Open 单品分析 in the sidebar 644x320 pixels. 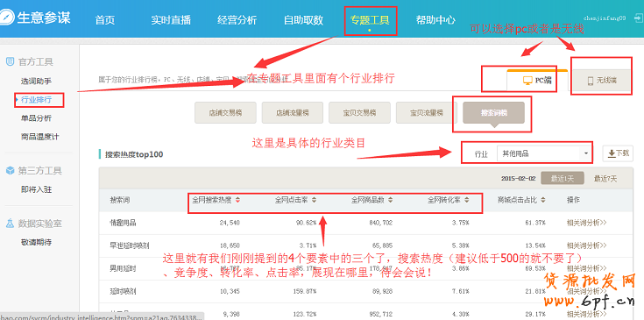(x=36, y=118)
